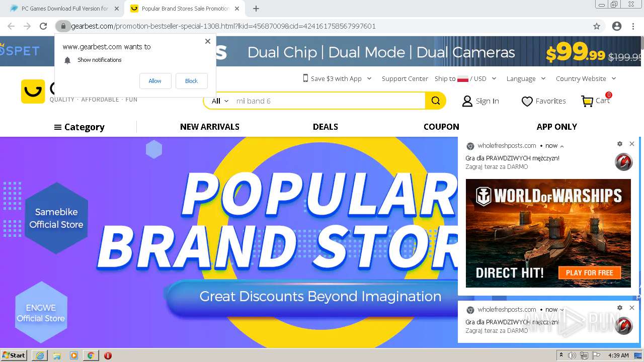Close the Popular Brand Stores tab
This screenshot has height=362, width=644.
(237, 9)
